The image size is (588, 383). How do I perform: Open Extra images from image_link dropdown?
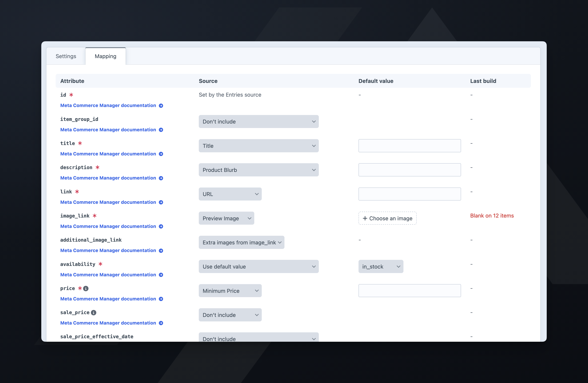point(241,243)
